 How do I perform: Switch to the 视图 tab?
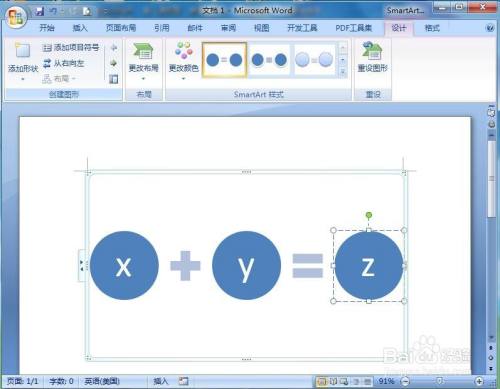tap(262, 28)
